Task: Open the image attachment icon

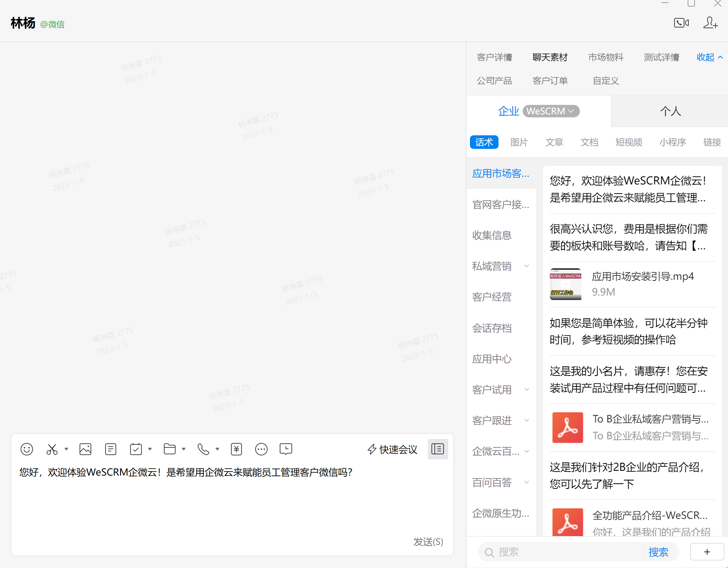Action: [85, 449]
